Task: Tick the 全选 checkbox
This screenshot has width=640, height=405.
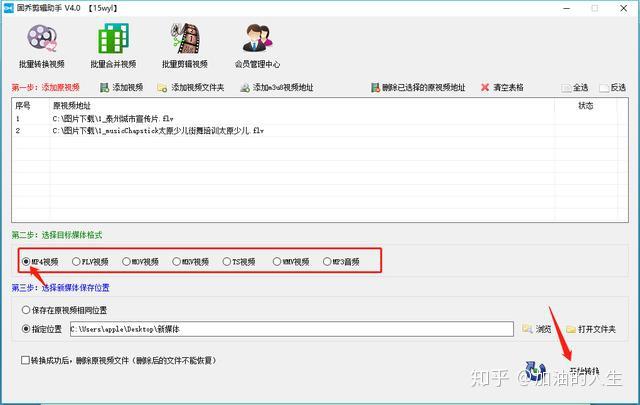Action: (x=566, y=88)
